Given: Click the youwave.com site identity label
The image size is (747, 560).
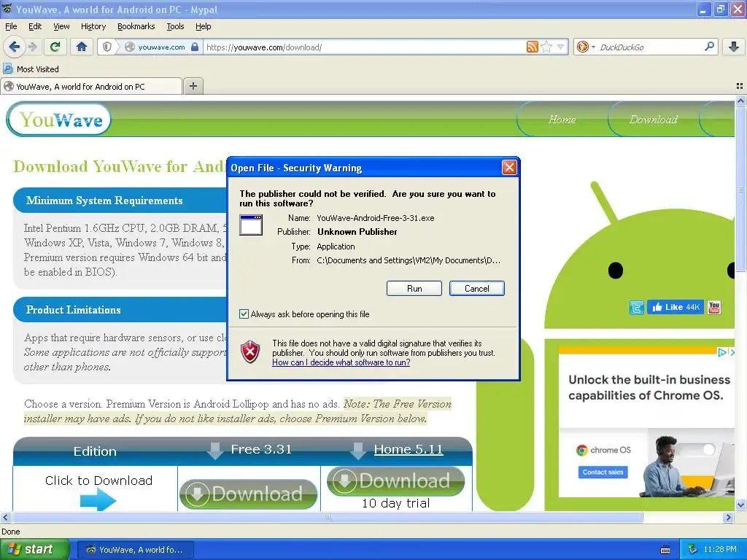Looking at the screenshot, I should point(161,47).
